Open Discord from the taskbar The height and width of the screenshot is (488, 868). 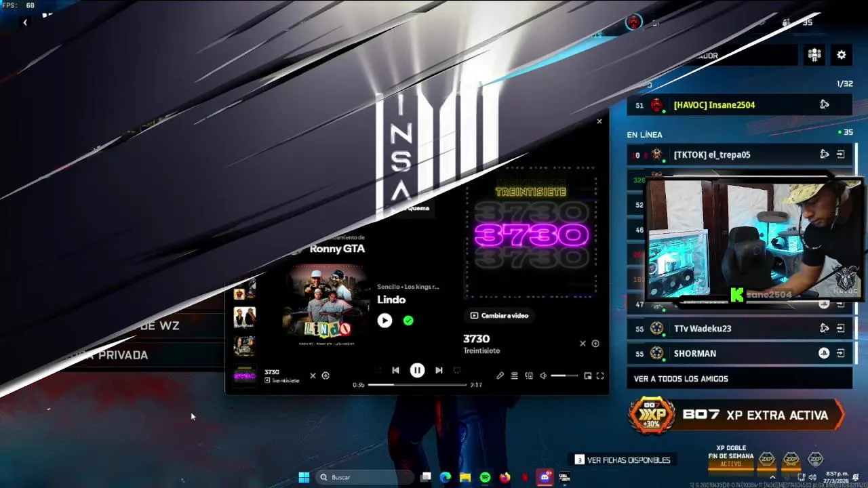(544, 477)
